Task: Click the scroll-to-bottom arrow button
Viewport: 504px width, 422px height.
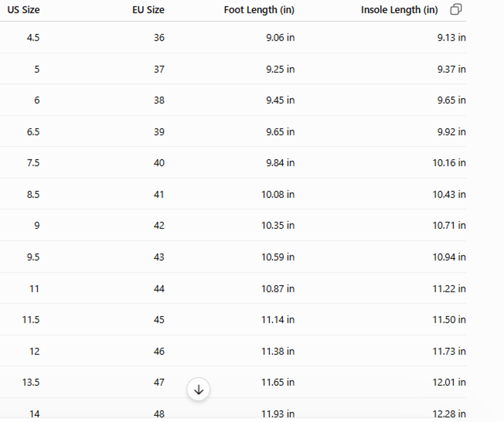Action: [198, 389]
